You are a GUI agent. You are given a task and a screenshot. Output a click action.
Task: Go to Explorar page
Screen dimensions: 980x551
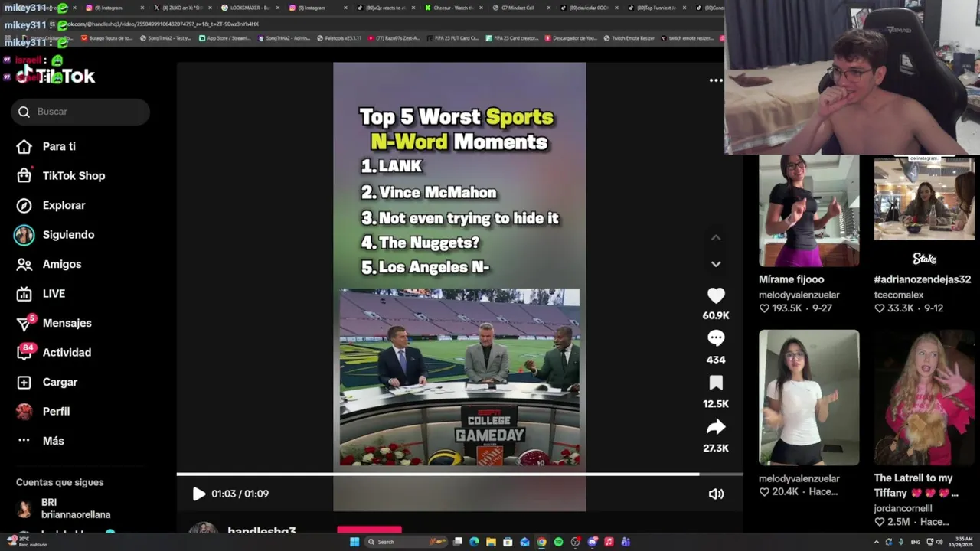[64, 205]
